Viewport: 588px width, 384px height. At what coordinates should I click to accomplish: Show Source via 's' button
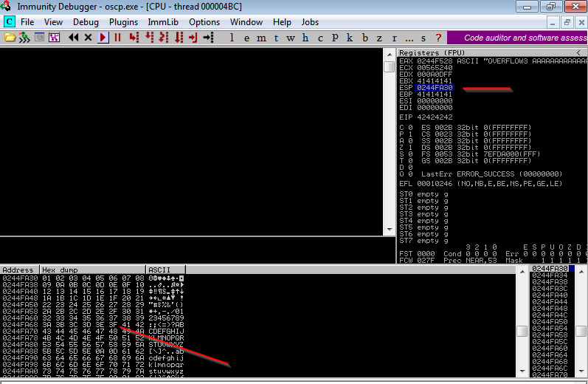point(423,38)
